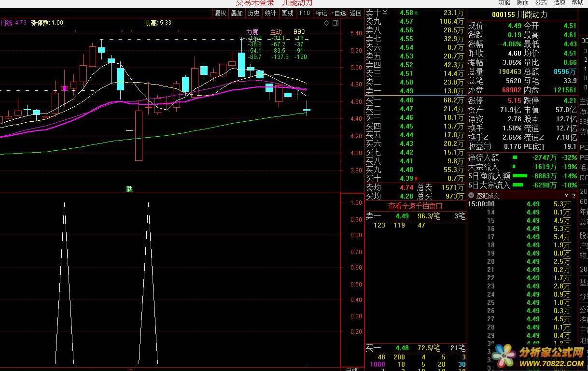
Task: Open the filter dropdown in 逐笔成交 header
Action: click(566, 196)
